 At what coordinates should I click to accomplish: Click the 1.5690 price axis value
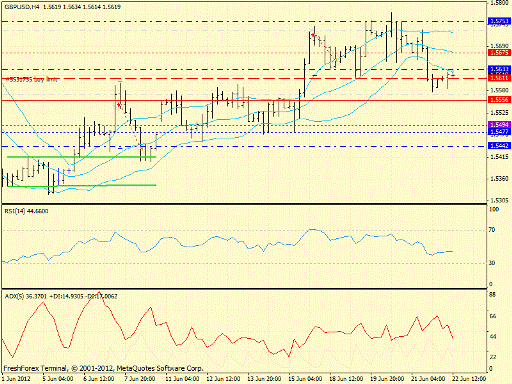point(499,46)
